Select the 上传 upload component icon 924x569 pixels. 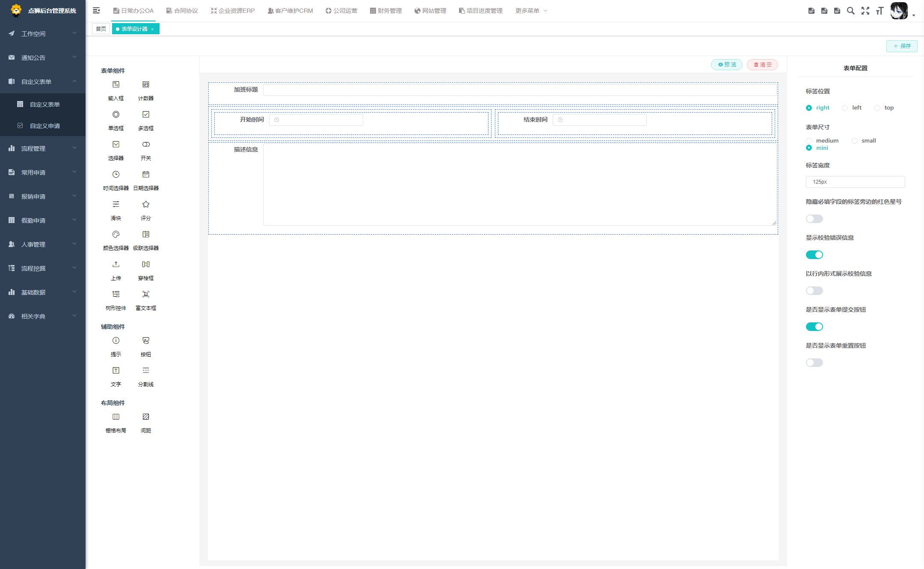click(x=116, y=265)
